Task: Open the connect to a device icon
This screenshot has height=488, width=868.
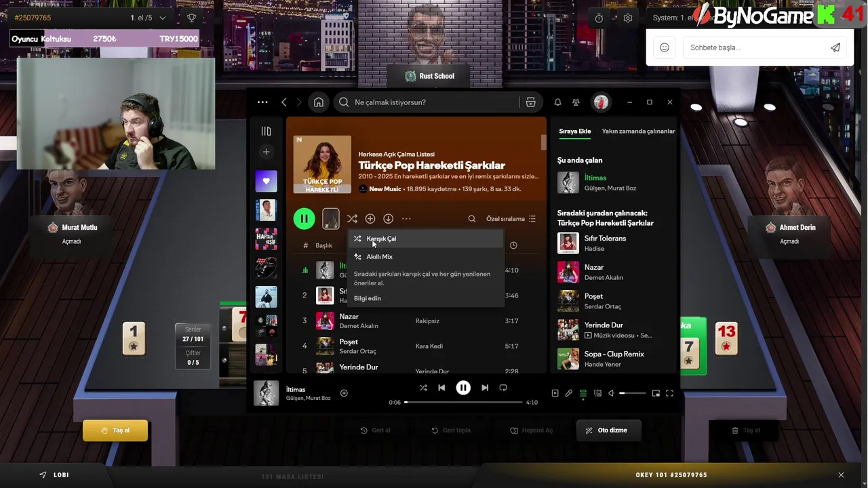Action: click(597, 393)
